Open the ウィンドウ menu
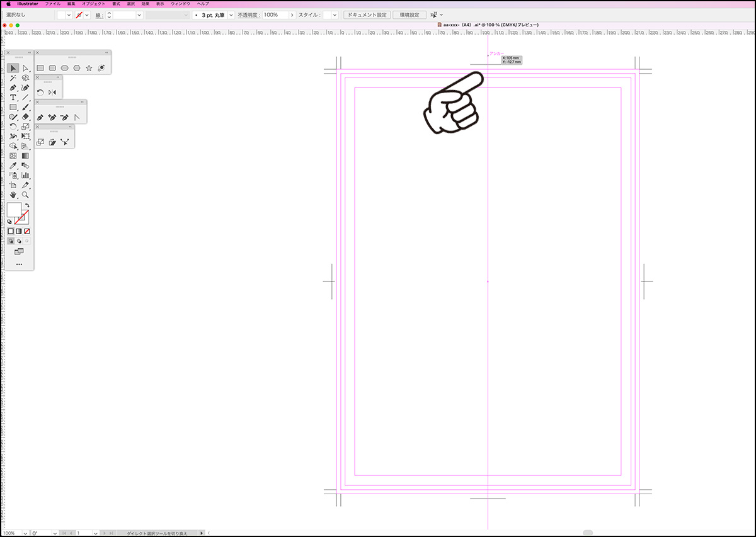This screenshot has height=537, width=756. click(181, 4)
